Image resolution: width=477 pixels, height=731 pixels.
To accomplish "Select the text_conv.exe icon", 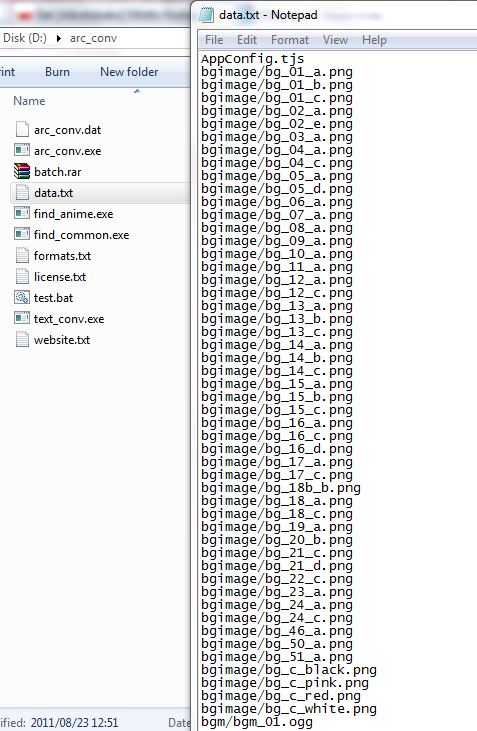I will click(22, 318).
